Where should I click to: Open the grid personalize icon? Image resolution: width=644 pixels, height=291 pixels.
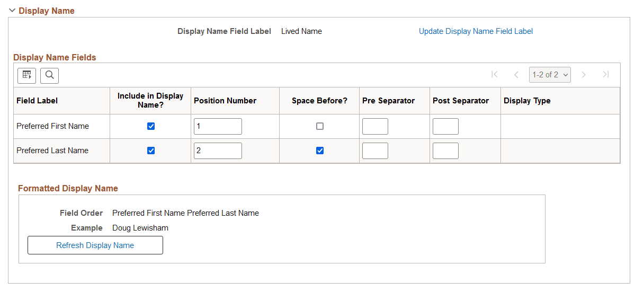point(27,75)
